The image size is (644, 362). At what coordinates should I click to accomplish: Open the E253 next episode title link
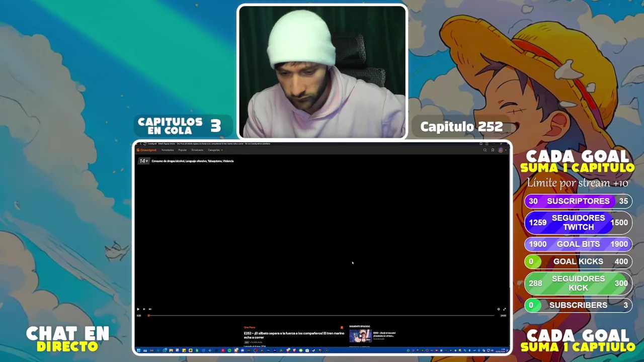(384, 334)
